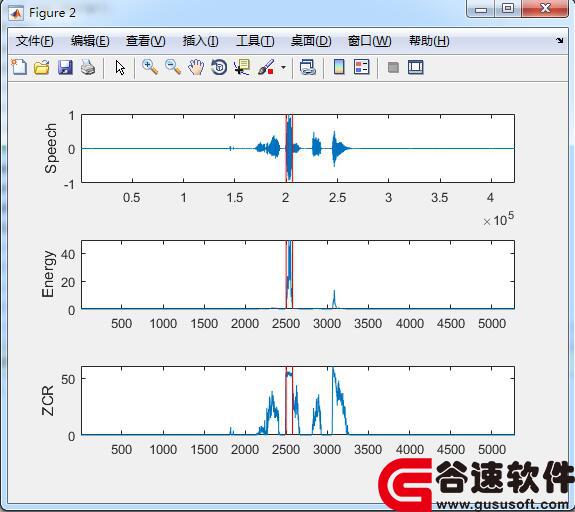The width and height of the screenshot is (575, 512).
Task: Enable the Rotate 3D tool
Action: pos(219,67)
